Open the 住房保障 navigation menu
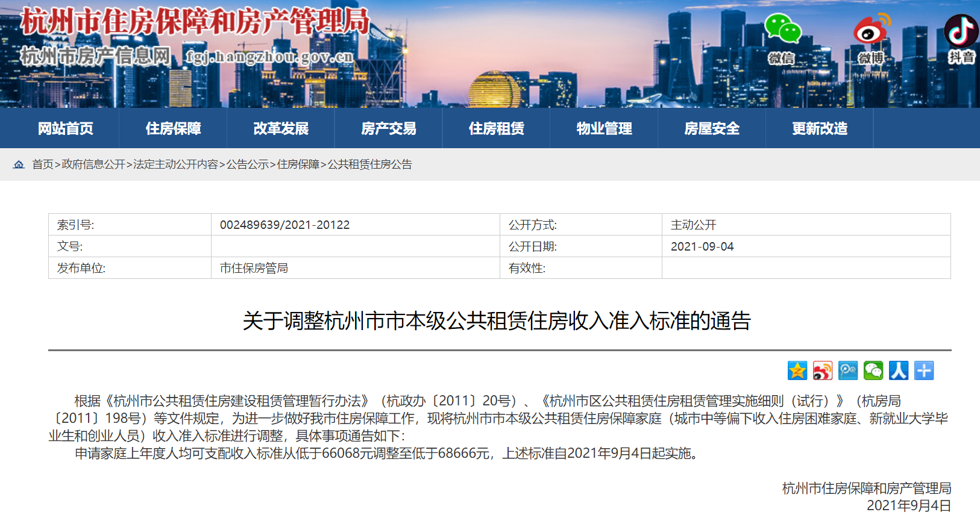 [x=173, y=128]
